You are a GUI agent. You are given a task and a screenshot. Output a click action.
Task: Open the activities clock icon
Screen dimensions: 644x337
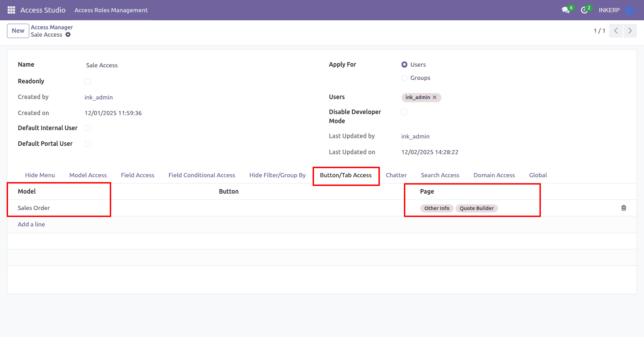(584, 10)
